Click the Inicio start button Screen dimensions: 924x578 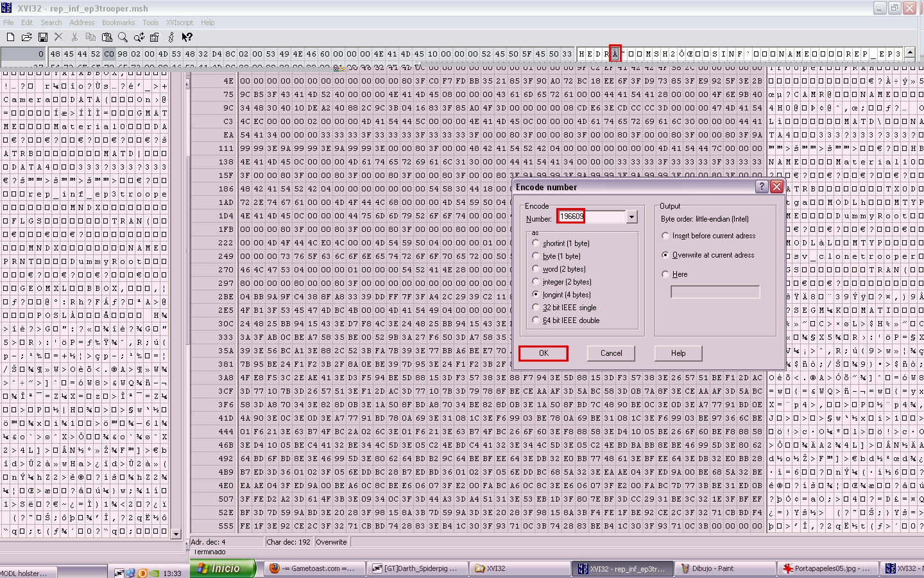[x=223, y=568]
